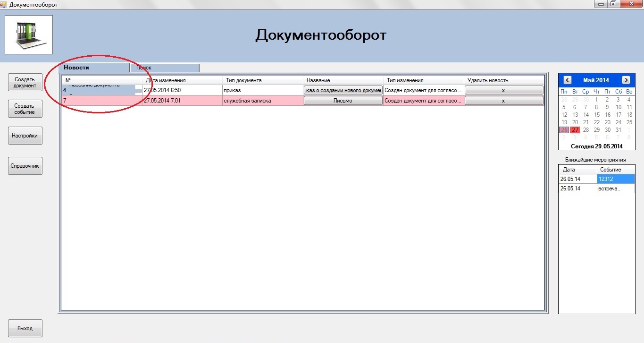Viewport: 644px width, 343px height.
Task: Click the Название column header
Action: click(343, 80)
